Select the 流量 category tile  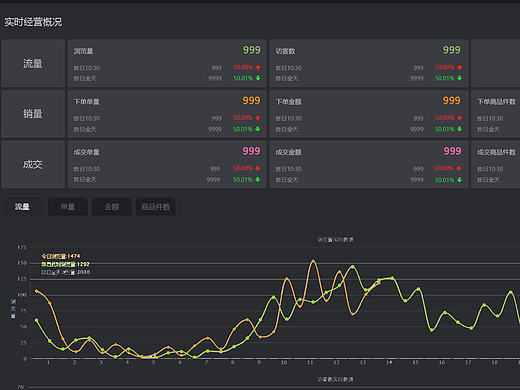pos(33,63)
